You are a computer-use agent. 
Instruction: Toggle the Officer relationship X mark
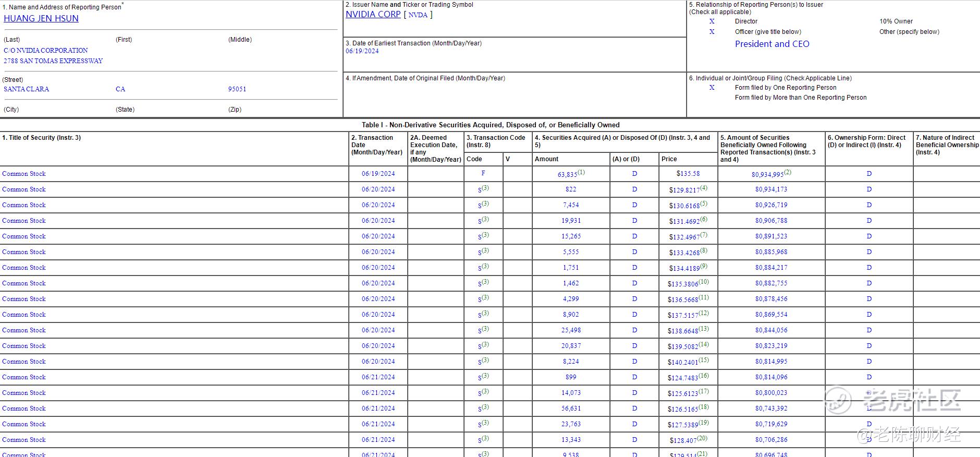tap(712, 32)
